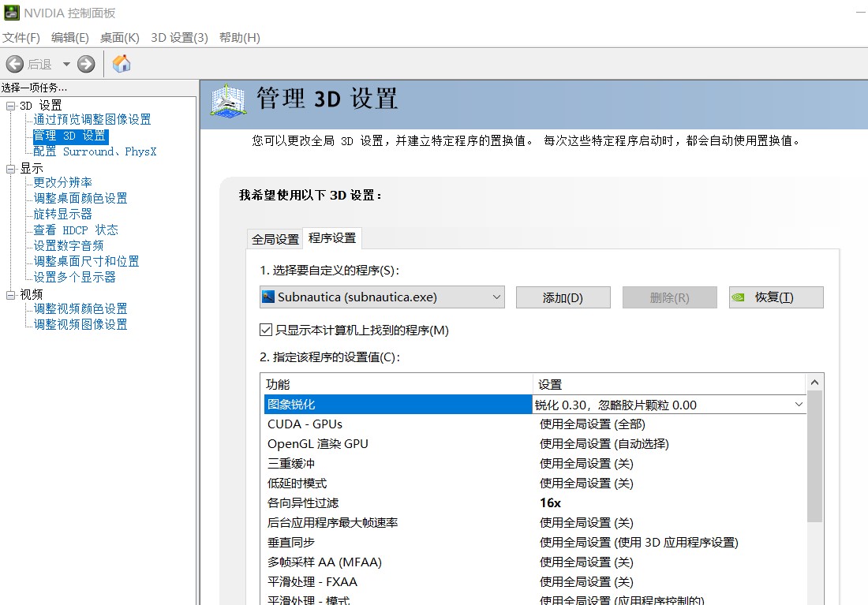Image resolution: width=868 pixels, height=605 pixels.
Task: Select the 三重缓冲 row
Action: (x=535, y=464)
